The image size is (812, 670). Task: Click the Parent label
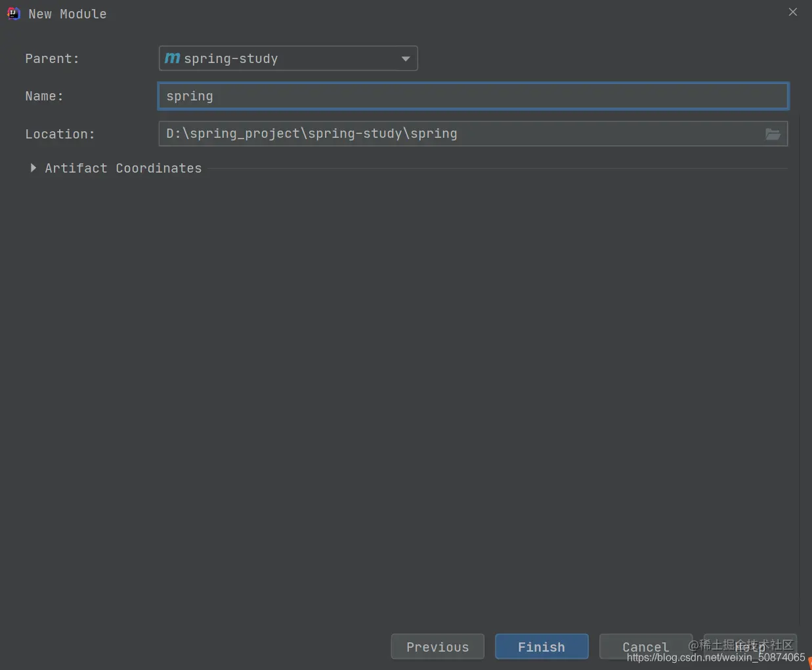click(52, 58)
